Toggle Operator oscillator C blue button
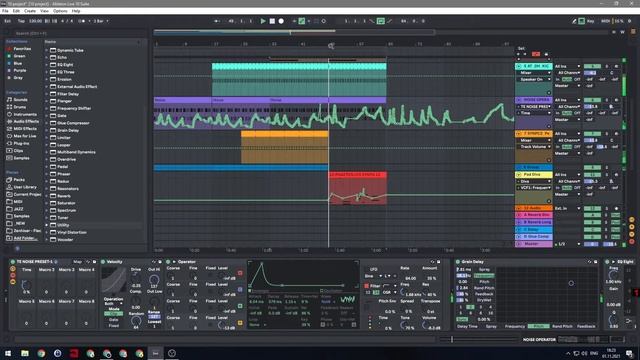The width and height of the screenshot is (640, 360). click(x=240, y=289)
